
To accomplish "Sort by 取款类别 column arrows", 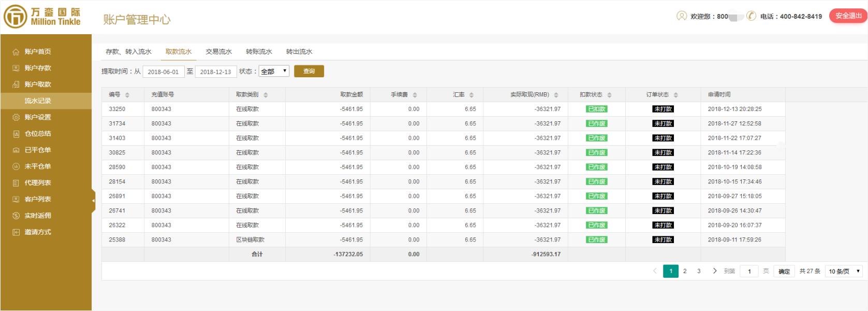I will pos(266,95).
